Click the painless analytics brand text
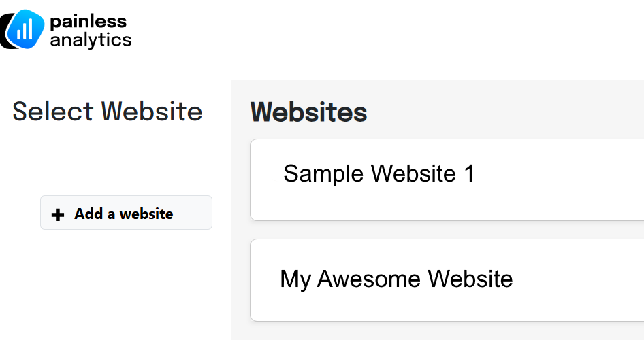Image resolution: width=644 pixels, height=340 pixels. 91,31
